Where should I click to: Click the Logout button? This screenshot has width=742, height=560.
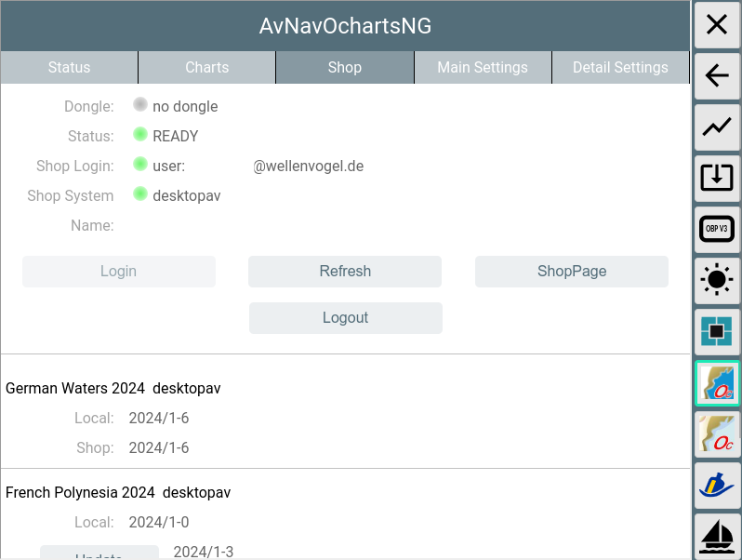click(346, 317)
